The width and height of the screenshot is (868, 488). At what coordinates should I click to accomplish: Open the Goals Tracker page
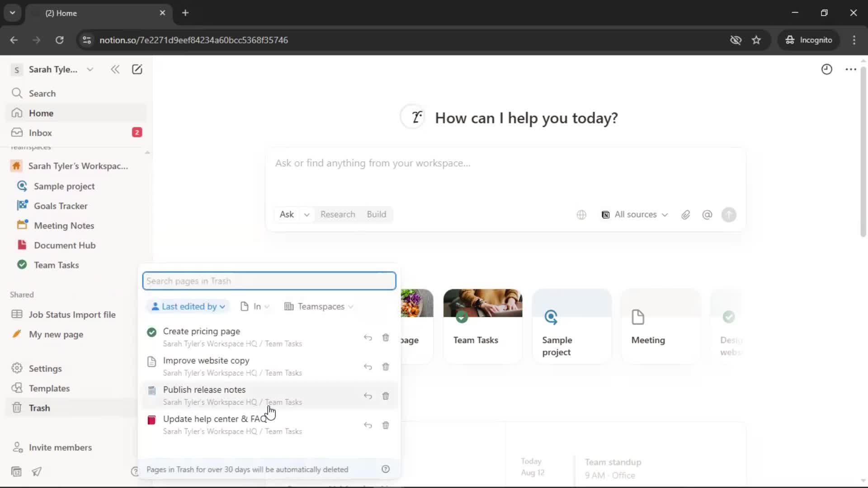[76, 206]
